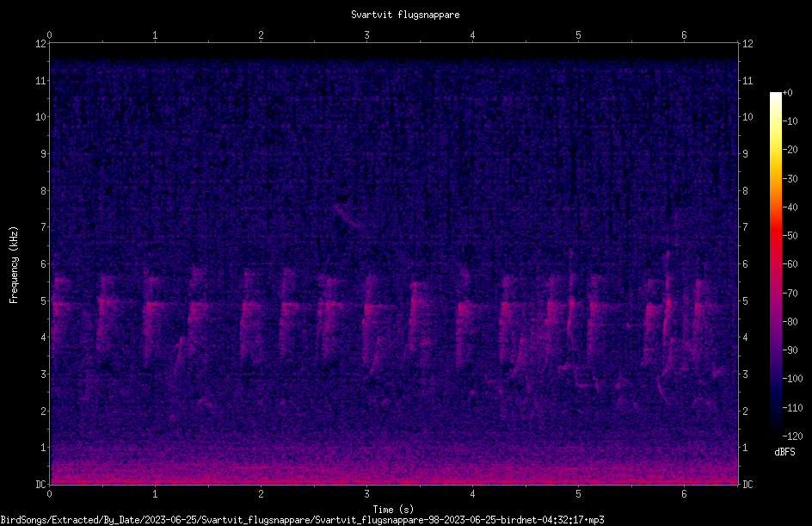Click the 5 second mark on bottom time axis

pyautogui.click(x=578, y=494)
